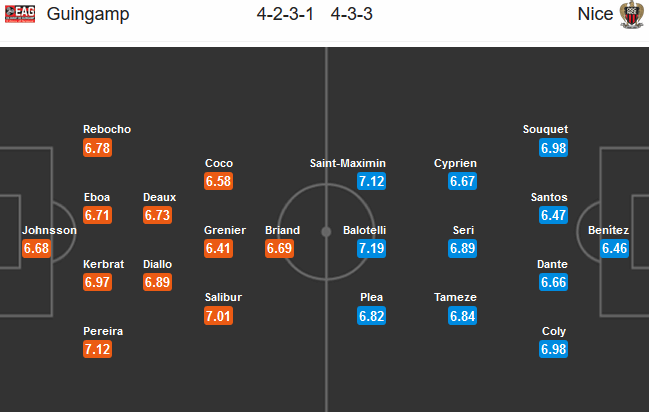Viewport: 649px width, 412px height.
Task: Click Pereira's 7.12 rating badge
Action: click(x=98, y=348)
